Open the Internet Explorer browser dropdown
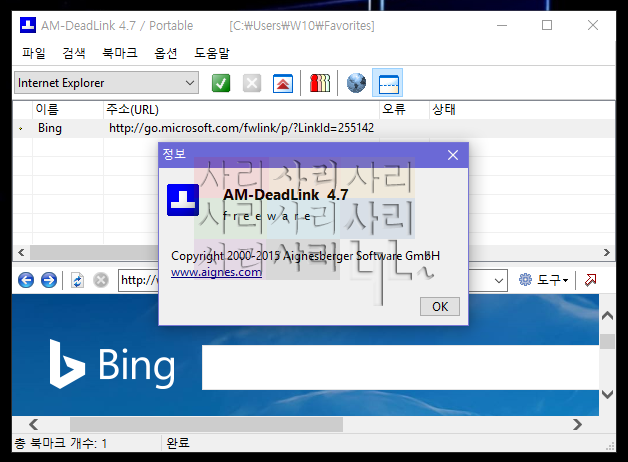 click(x=107, y=83)
